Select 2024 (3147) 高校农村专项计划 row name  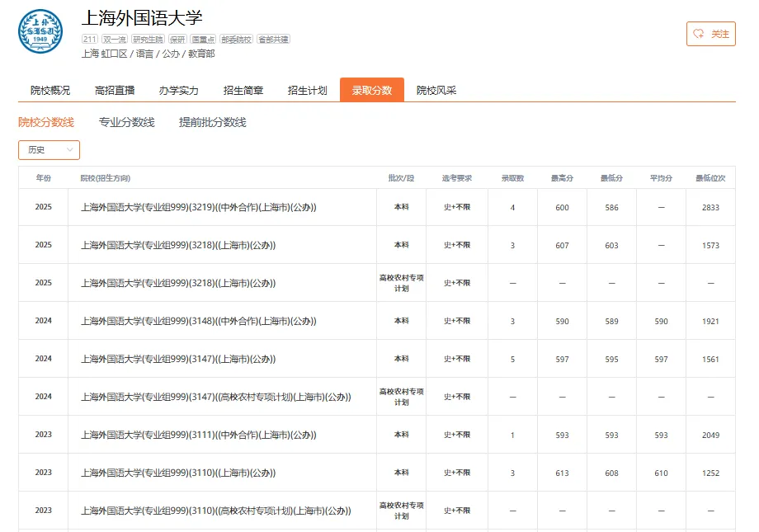pyautogui.click(x=216, y=397)
